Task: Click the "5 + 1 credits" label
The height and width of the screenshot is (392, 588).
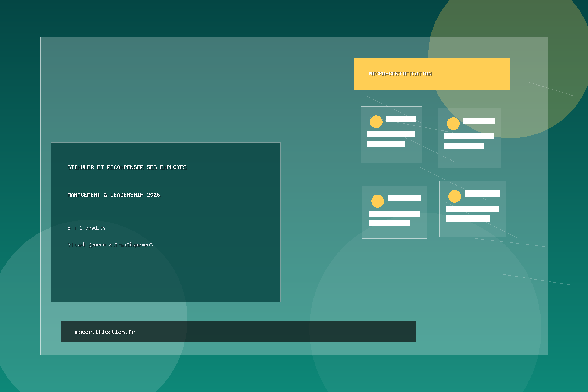Action: tap(86, 228)
